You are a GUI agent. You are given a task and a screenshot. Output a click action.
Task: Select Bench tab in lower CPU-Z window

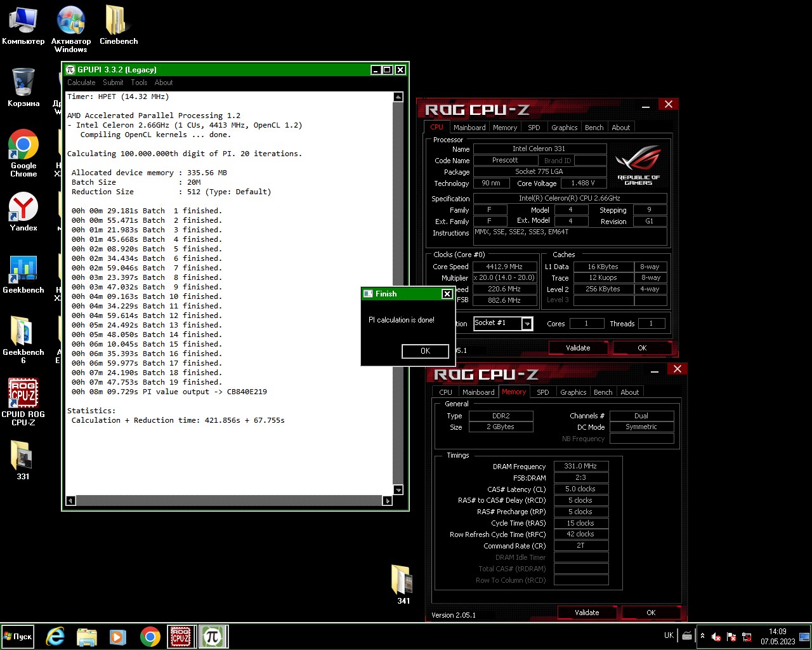603,392
